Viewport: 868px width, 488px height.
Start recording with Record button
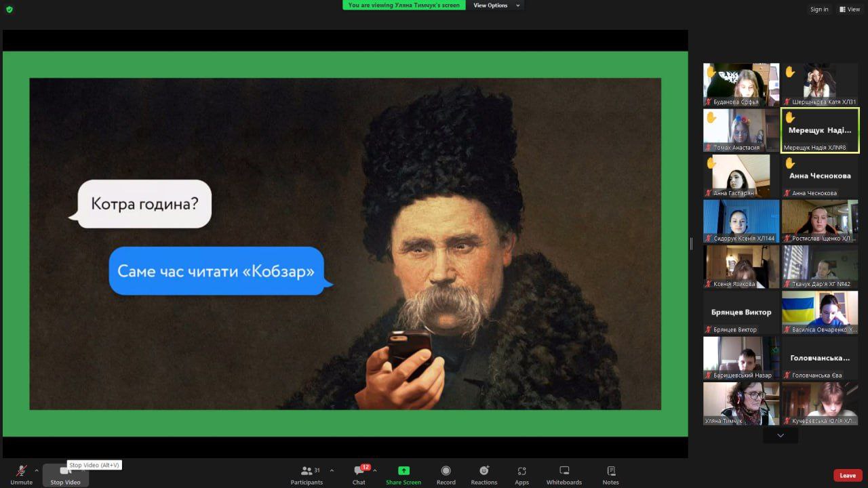[x=446, y=474]
